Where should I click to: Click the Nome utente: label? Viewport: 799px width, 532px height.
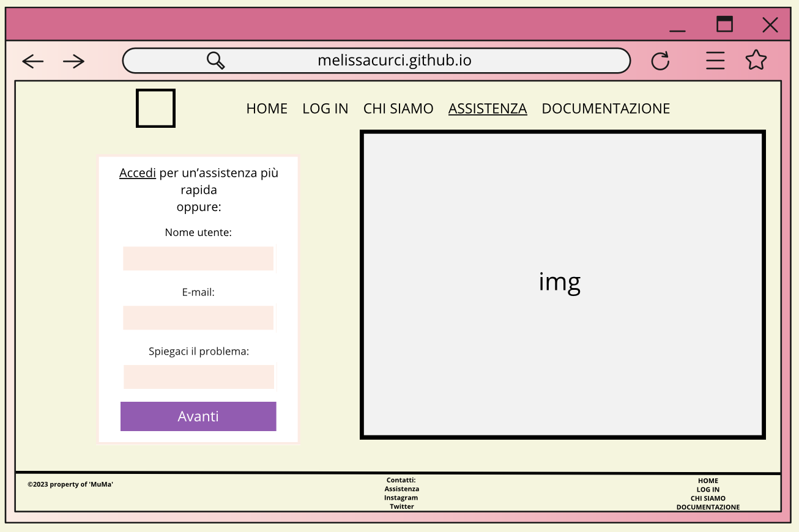point(198,232)
